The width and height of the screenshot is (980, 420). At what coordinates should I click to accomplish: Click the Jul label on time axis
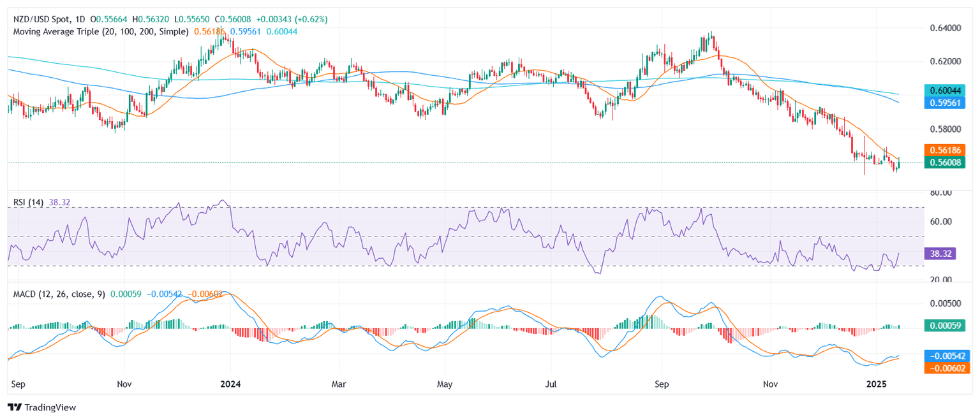552,384
